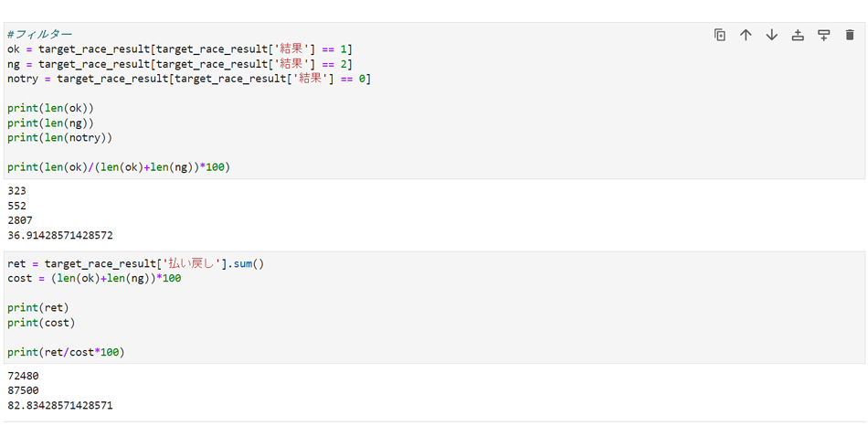Click the print(ret/cost*100) line
This screenshot has width=868, height=437.
pyautogui.click(x=66, y=352)
